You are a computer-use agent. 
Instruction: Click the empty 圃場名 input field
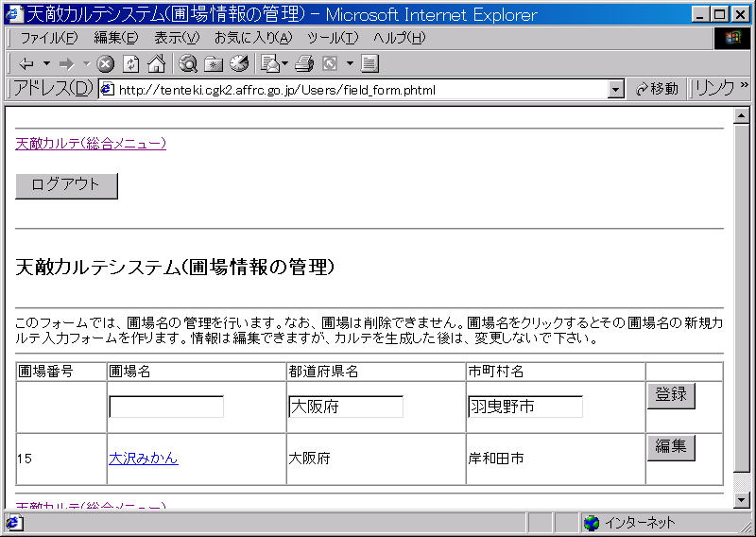click(166, 407)
